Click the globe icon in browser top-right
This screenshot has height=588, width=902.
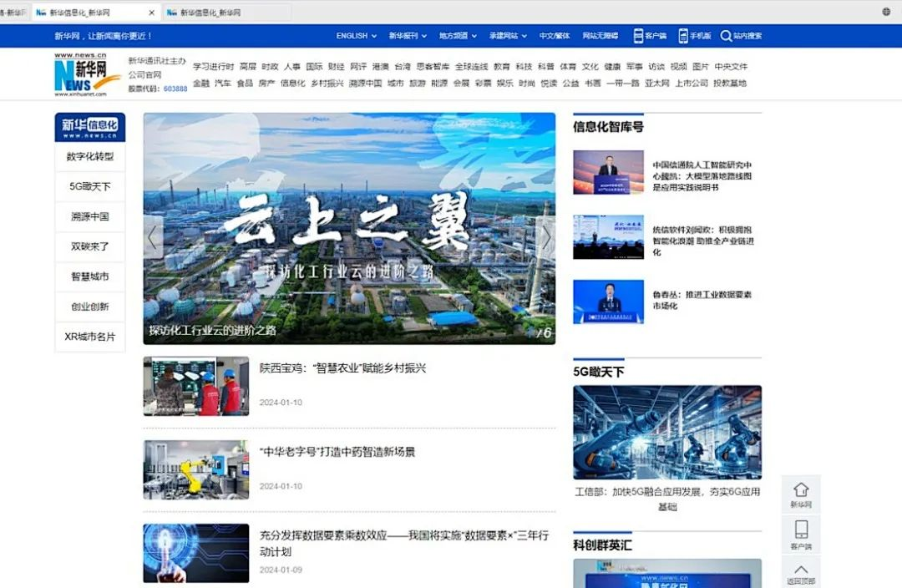tap(885, 12)
